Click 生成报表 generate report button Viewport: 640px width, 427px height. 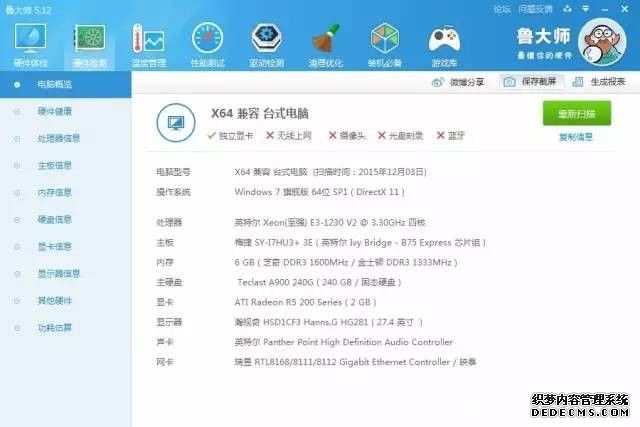point(599,82)
